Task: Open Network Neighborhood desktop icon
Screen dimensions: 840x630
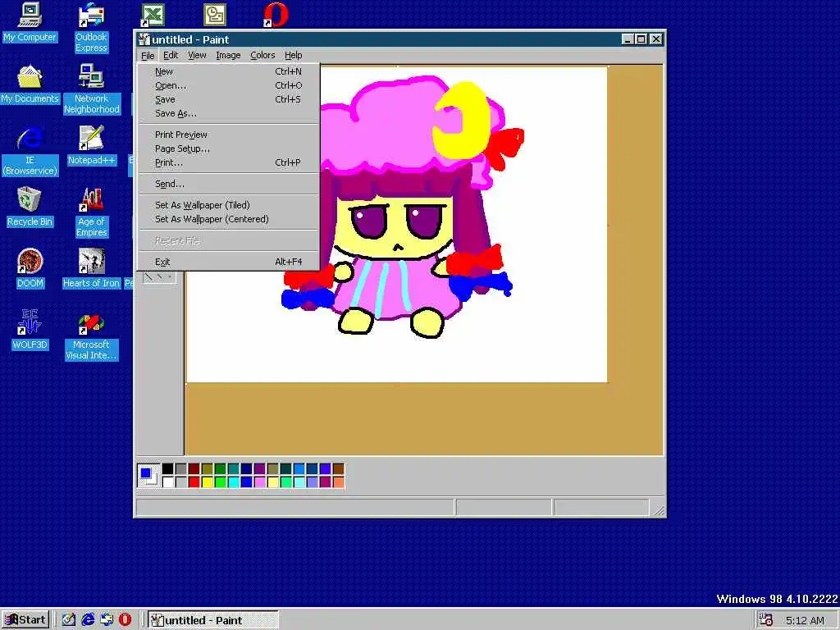Action: 92,89
